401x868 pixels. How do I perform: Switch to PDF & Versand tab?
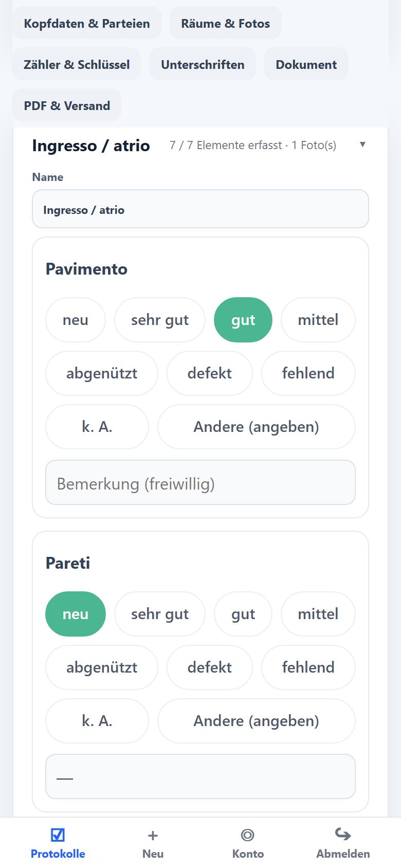(67, 105)
